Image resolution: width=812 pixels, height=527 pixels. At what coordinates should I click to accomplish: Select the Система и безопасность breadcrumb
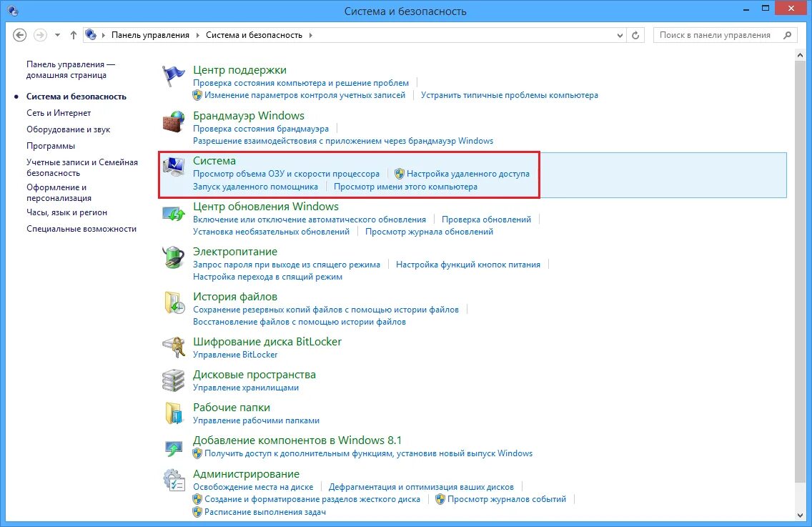click(254, 35)
